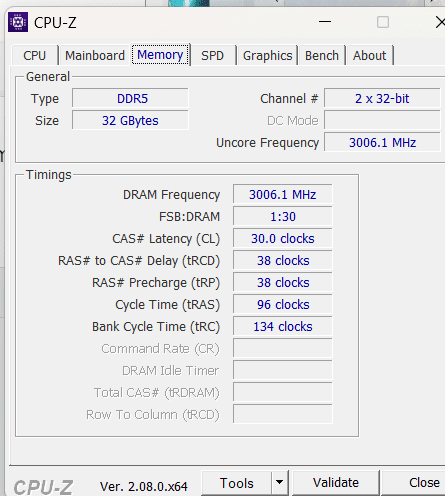Open the Graphics tab
This screenshot has width=445, height=496.
(267, 56)
